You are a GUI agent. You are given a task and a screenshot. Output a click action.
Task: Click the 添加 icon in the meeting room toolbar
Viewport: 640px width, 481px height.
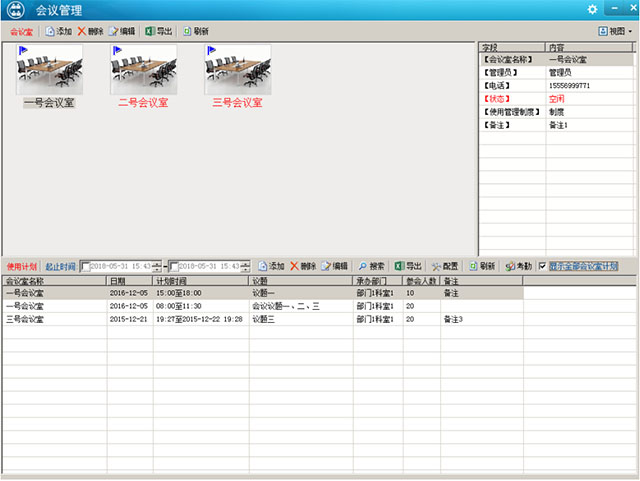tap(58, 31)
